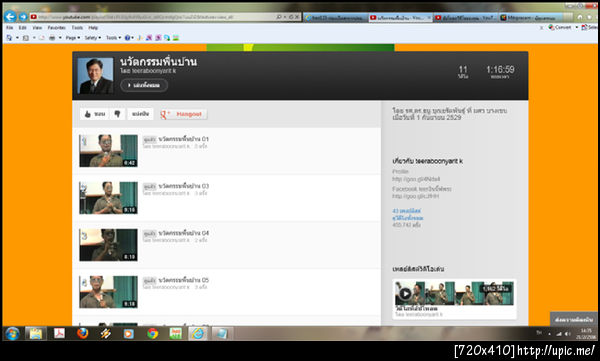This screenshot has width=600, height=361.
Task: Launch Firefox from the taskbar
Action: coord(82,333)
